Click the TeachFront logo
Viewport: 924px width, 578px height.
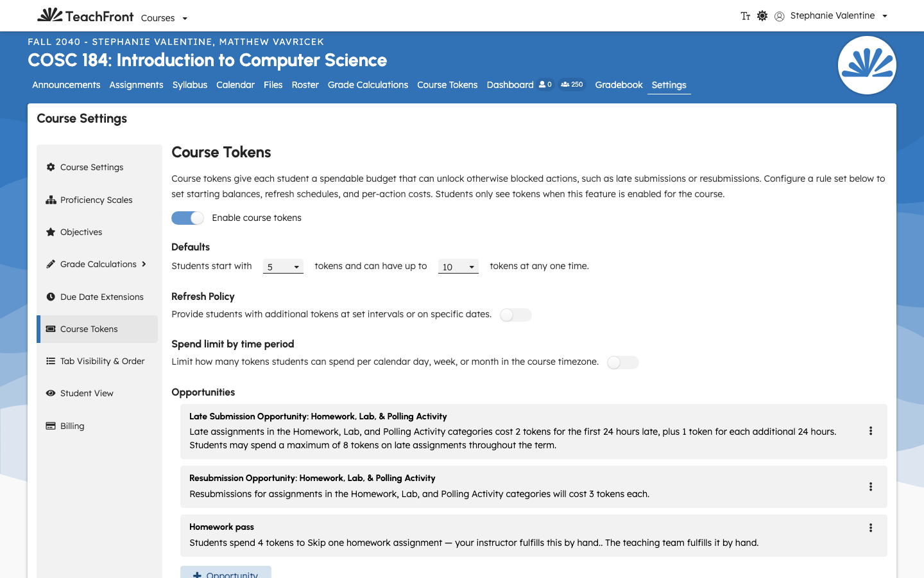pyautogui.click(x=85, y=15)
